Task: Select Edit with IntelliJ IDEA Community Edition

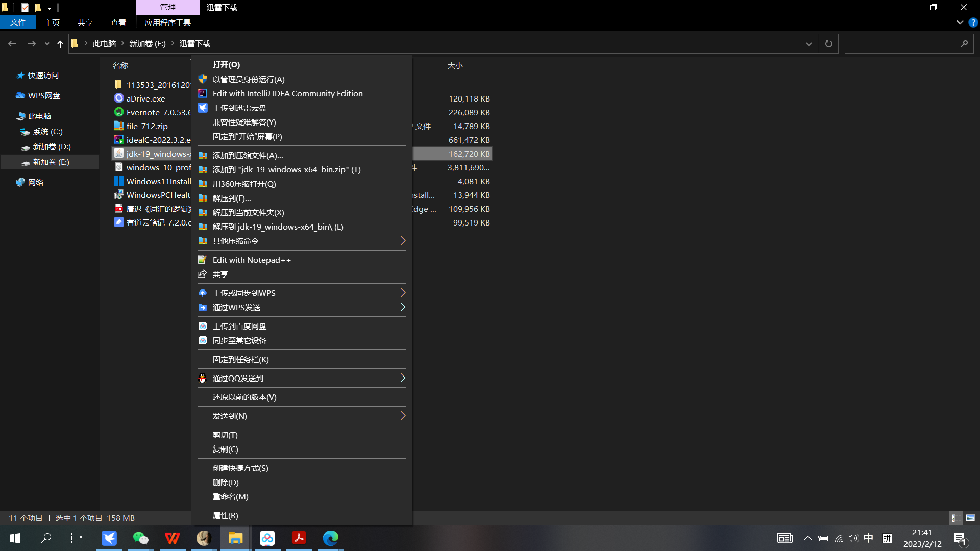Action: tap(301, 93)
